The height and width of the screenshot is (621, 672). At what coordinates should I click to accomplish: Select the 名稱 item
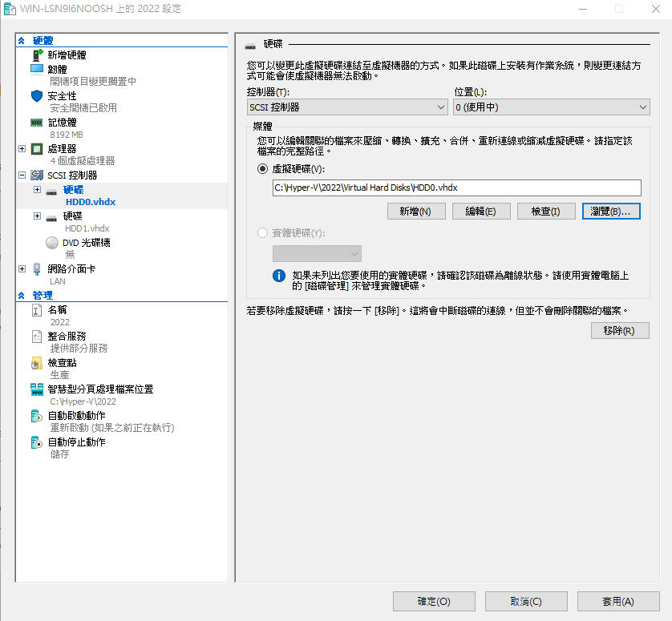coord(58,309)
